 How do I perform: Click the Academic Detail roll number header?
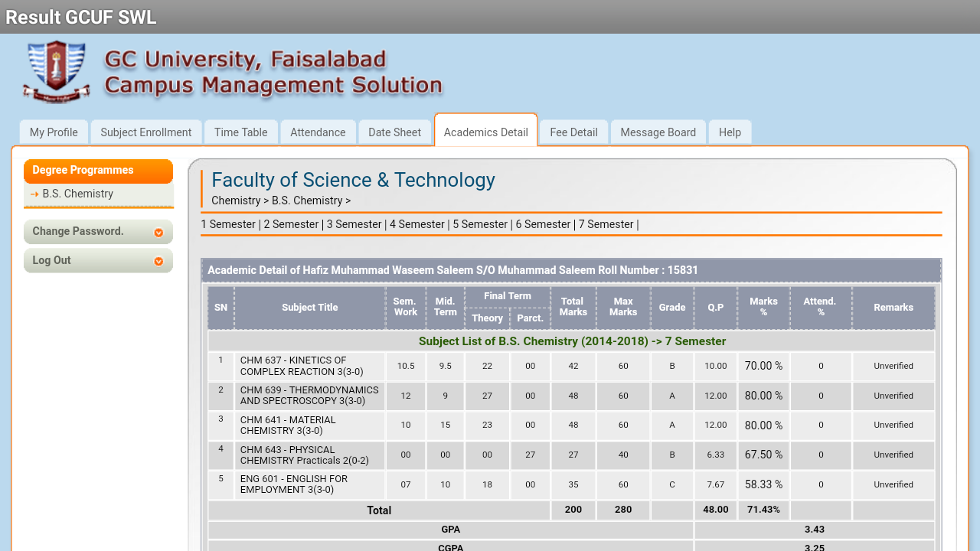coord(571,270)
